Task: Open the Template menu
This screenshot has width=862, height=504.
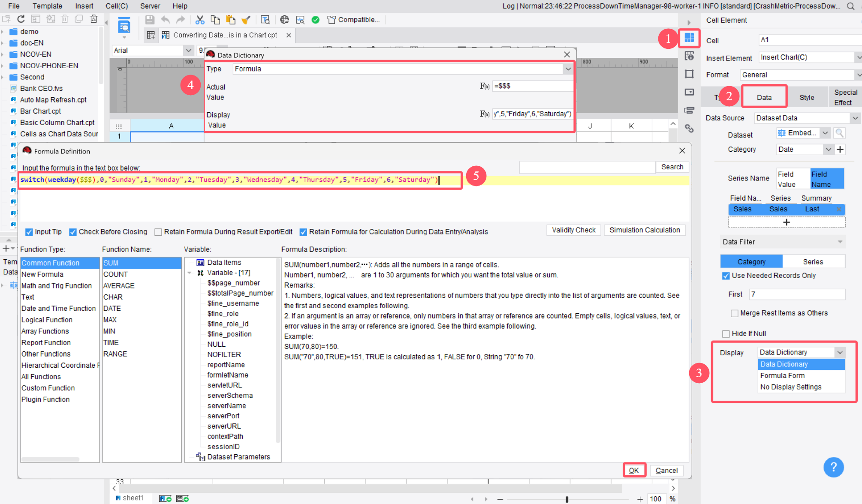Action: click(x=47, y=6)
